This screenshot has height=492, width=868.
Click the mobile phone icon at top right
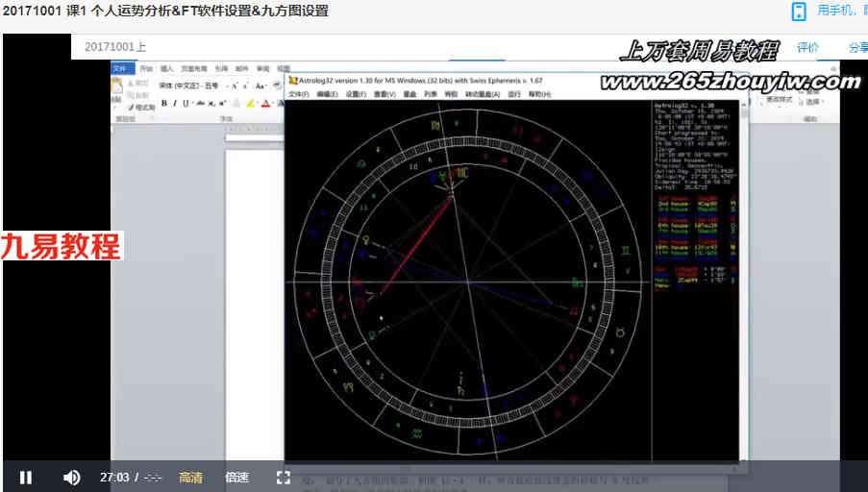pyautogui.click(x=799, y=12)
